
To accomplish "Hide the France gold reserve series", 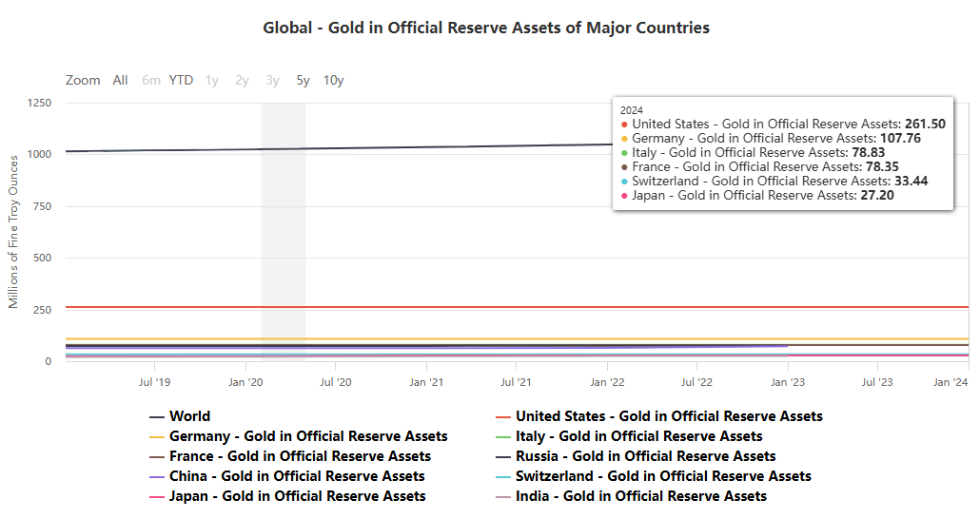I will pyautogui.click(x=300, y=456).
